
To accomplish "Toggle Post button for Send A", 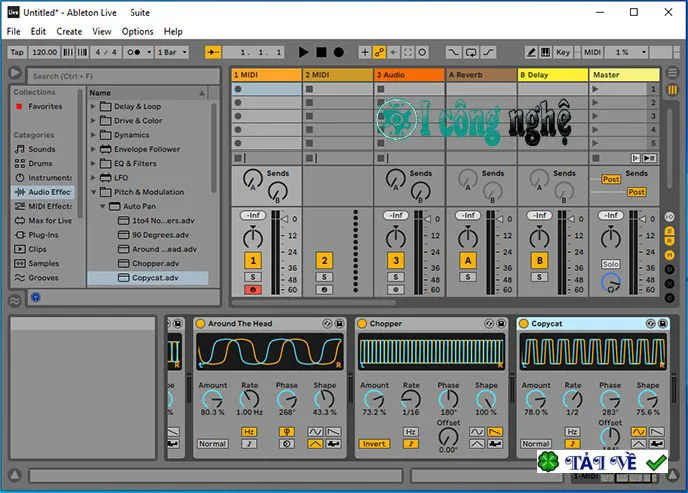I will 611,179.
